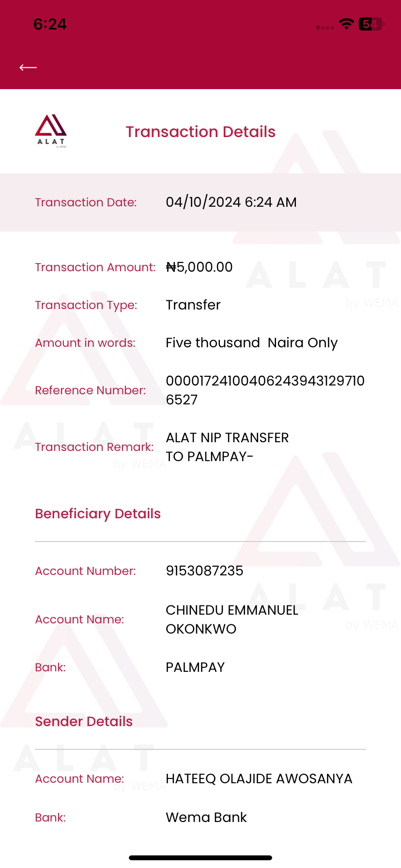The image size is (401, 868).
Task: Tap the Beneficiary Details section header
Action: [98, 513]
